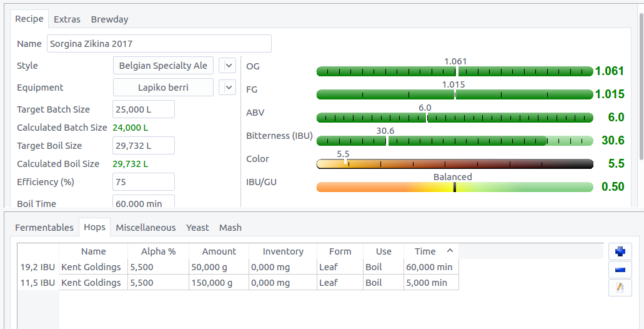644x329 pixels.
Task: Click the Lapiko berri equipment button
Action: 163,88
